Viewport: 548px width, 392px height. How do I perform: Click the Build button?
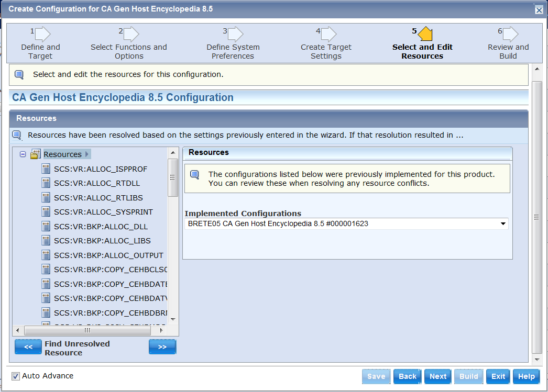(x=469, y=376)
